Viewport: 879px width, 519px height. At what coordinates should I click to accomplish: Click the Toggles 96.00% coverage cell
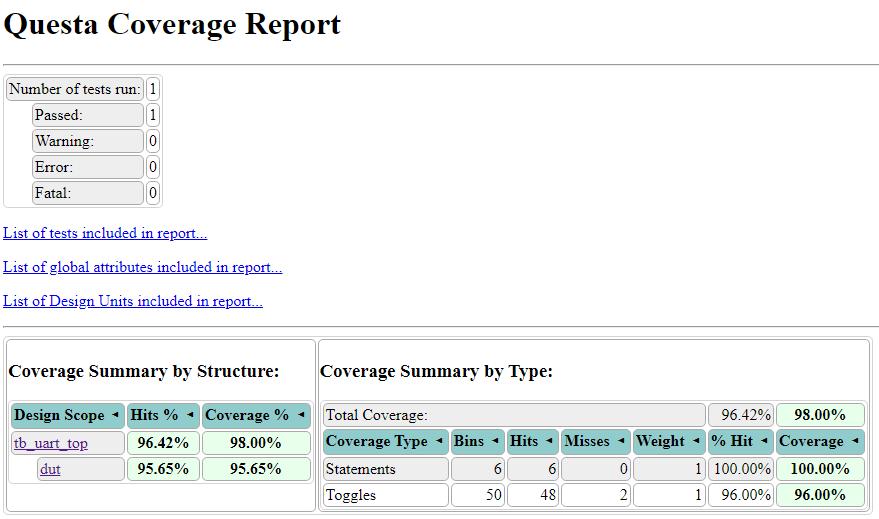click(x=820, y=495)
